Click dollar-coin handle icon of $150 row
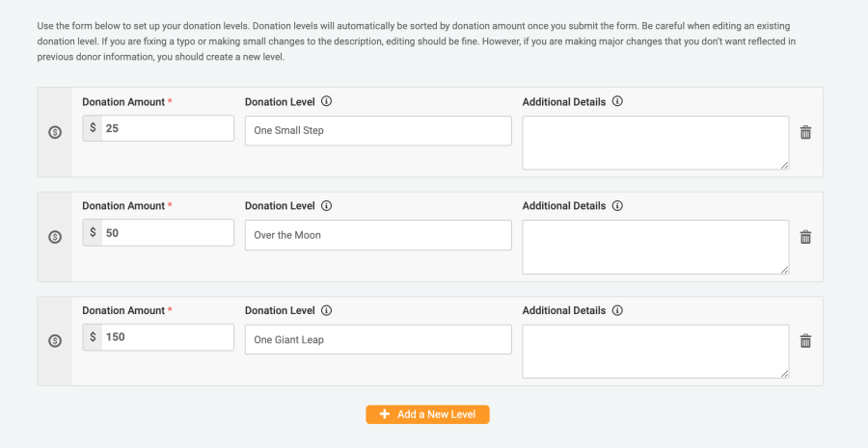 (x=55, y=341)
